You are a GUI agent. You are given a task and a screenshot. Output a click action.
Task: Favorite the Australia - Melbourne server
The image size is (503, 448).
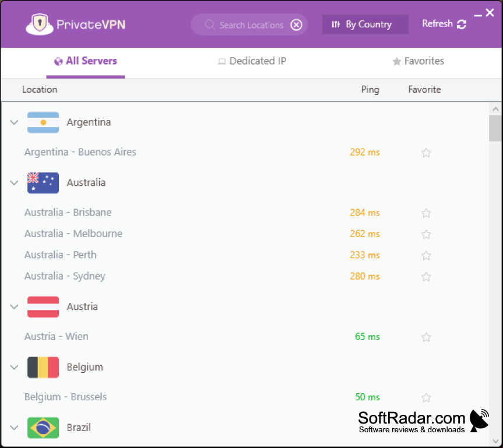(426, 234)
